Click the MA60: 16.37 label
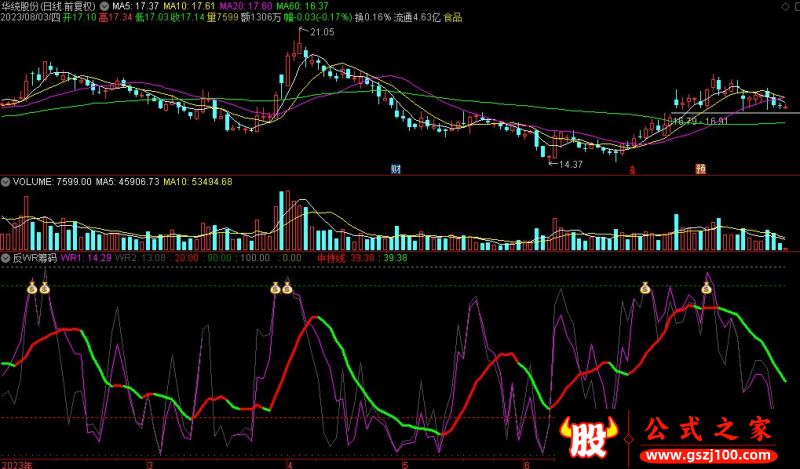 302,6
